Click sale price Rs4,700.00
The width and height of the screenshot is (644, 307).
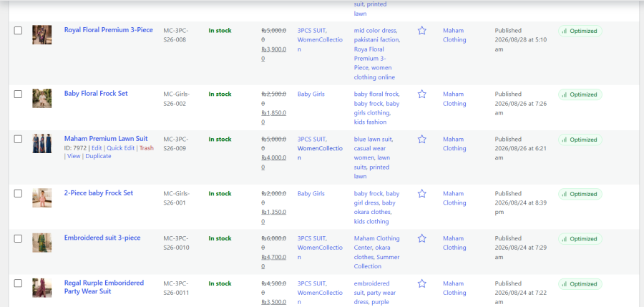[274, 262]
